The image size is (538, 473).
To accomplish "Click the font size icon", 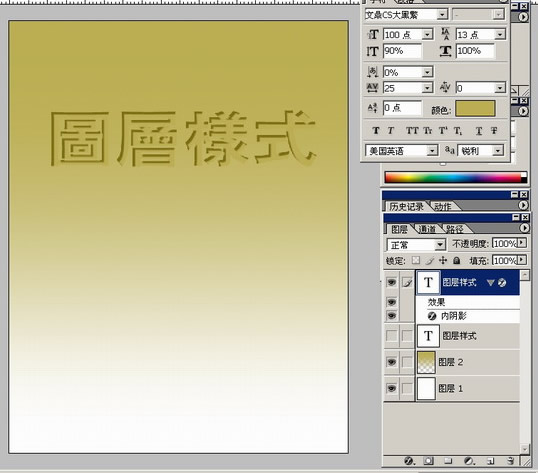I will (x=373, y=35).
